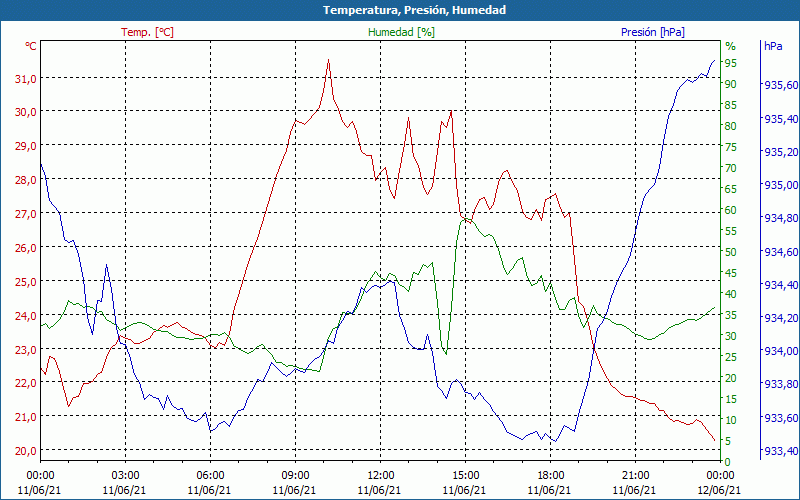Click the 50 humidity axis value
This screenshot has width=800, height=500.
click(x=731, y=252)
